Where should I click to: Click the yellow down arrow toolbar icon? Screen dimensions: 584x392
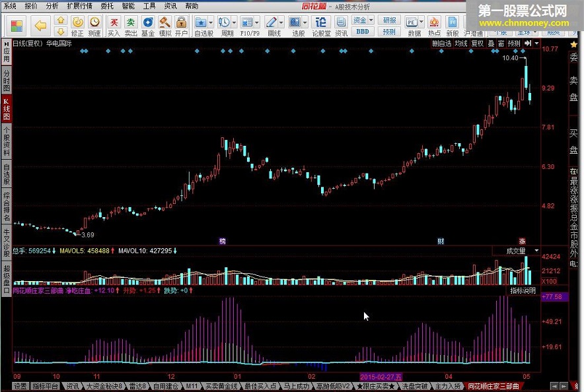[x=61, y=32]
